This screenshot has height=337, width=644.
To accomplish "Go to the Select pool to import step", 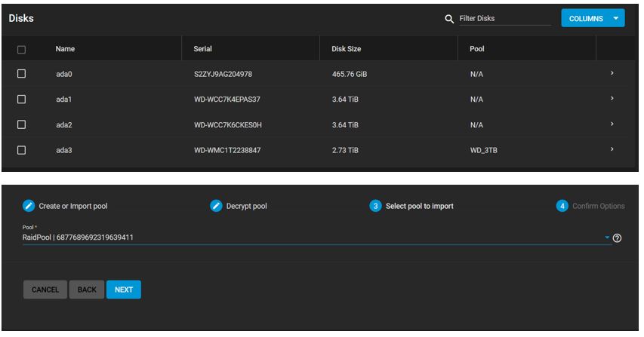I will pyautogui.click(x=419, y=207).
